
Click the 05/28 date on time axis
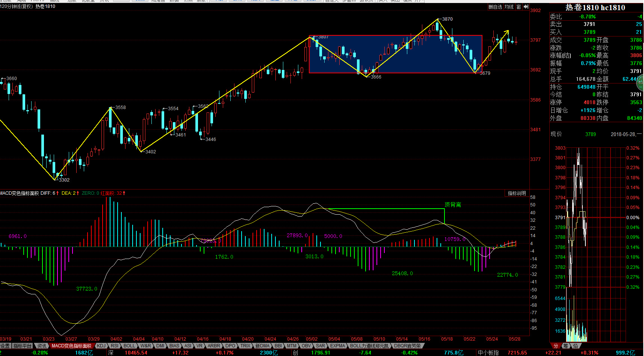click(x=514, y=339)
